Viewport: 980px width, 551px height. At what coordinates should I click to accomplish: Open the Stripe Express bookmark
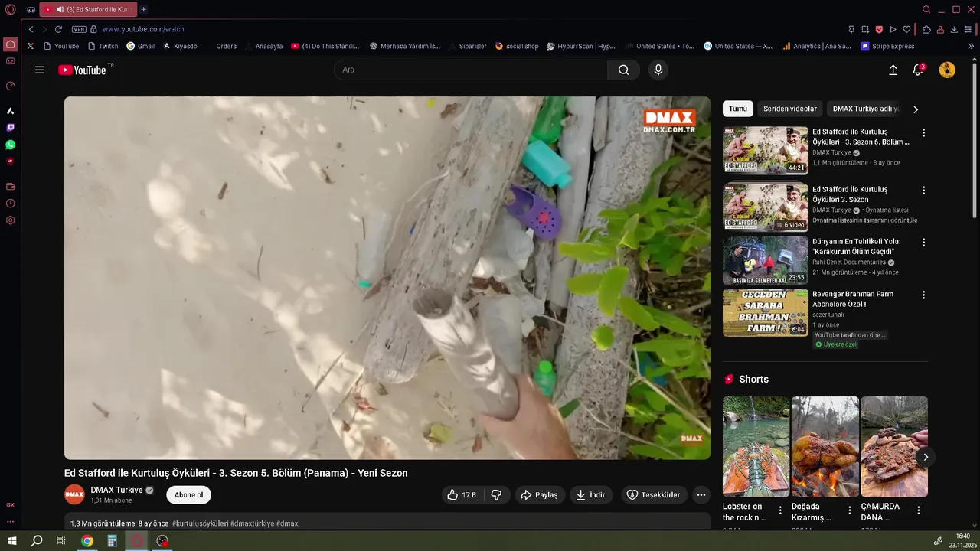coord(887,46)
